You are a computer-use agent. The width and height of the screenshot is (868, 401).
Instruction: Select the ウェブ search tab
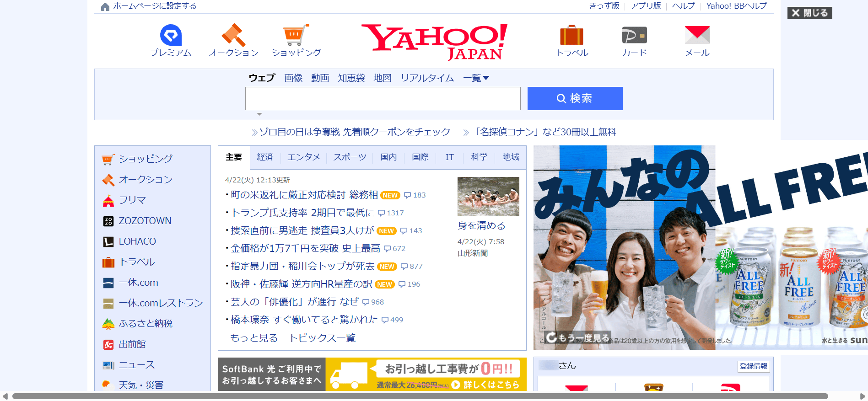pos(262,78)
